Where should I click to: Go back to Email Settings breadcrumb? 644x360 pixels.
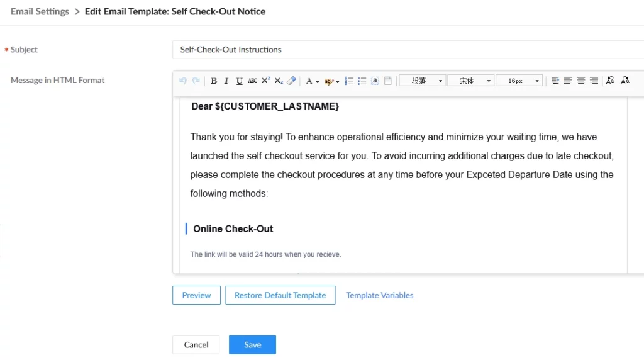pyautogui.click(x=40, y=11)
